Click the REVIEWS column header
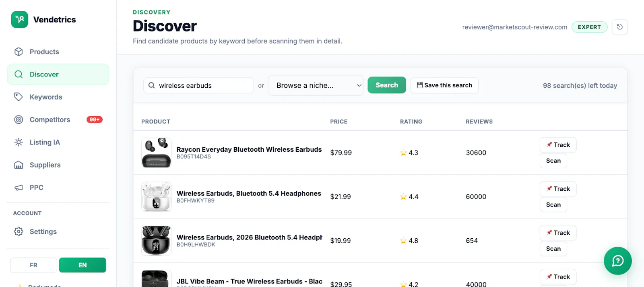The image size is (644, 287). coord(479,122)
